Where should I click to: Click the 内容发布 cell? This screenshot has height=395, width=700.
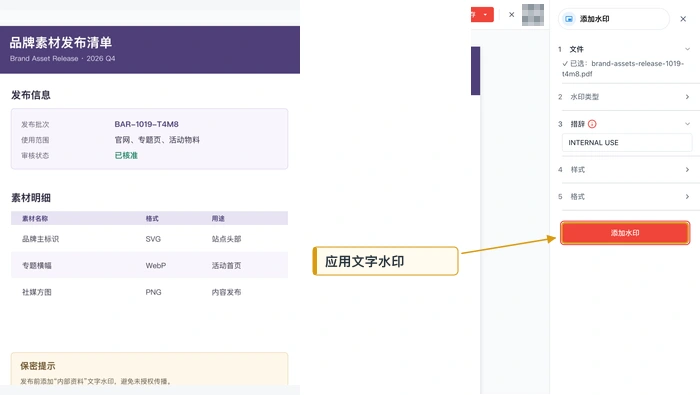click(x=226, y=292)
